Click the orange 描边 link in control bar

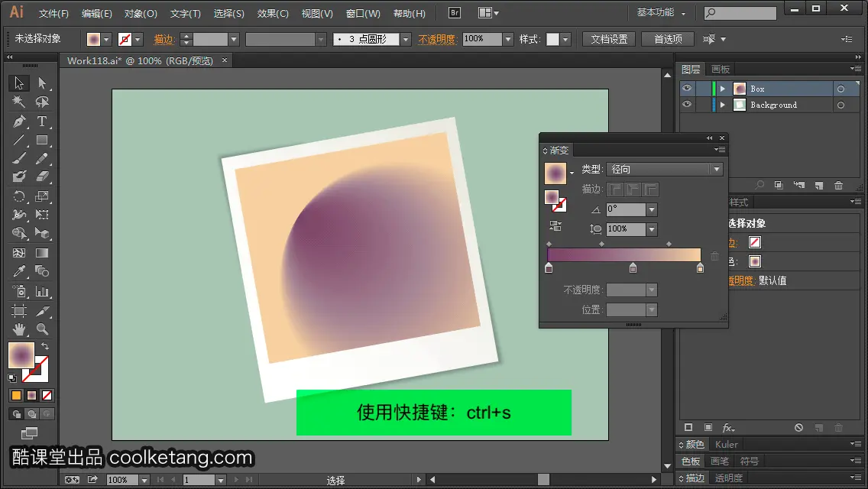[164, 39]
